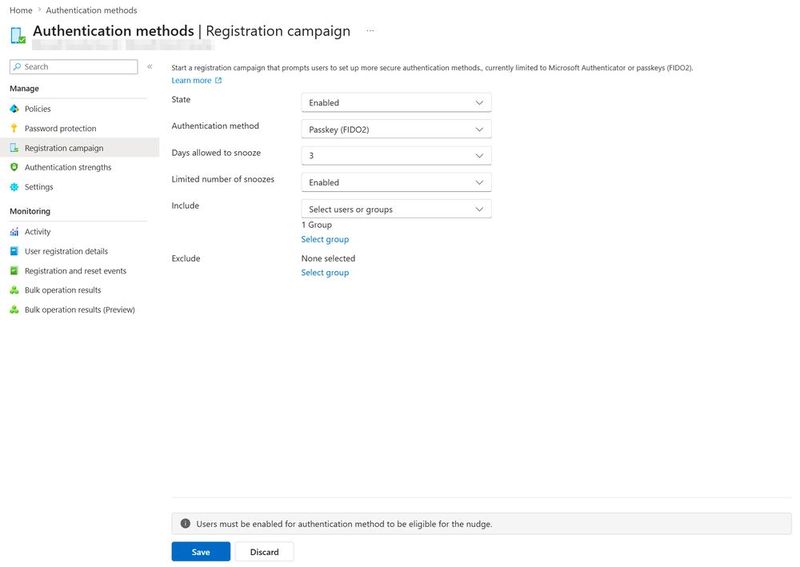The width and height of the screenshot is (800, 567).
Task: Select Registration campaign menu item
Action: 80,148
